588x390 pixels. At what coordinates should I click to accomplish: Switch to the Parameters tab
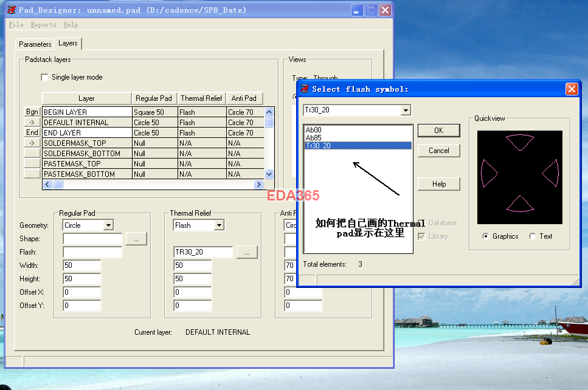click(x=35, y=44)
